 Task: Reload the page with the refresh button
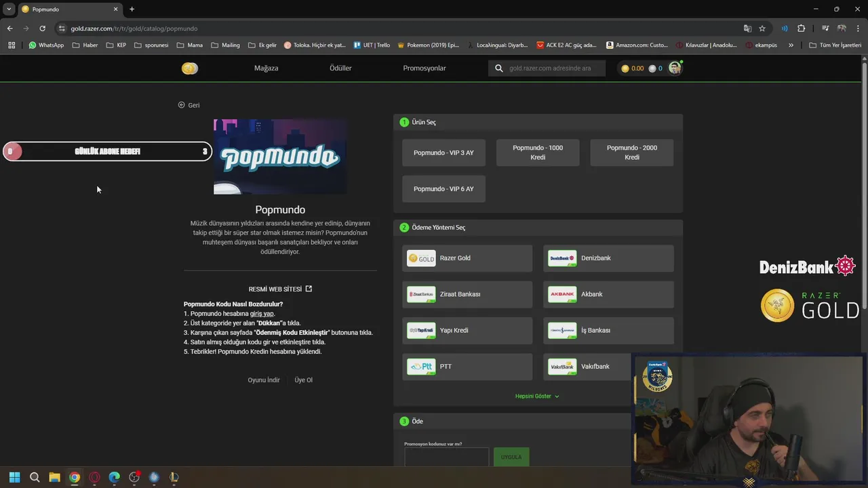(x=42, y=28)
